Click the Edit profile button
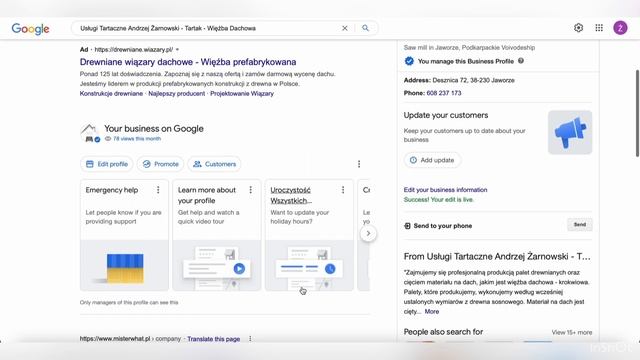 coord(107,164)
